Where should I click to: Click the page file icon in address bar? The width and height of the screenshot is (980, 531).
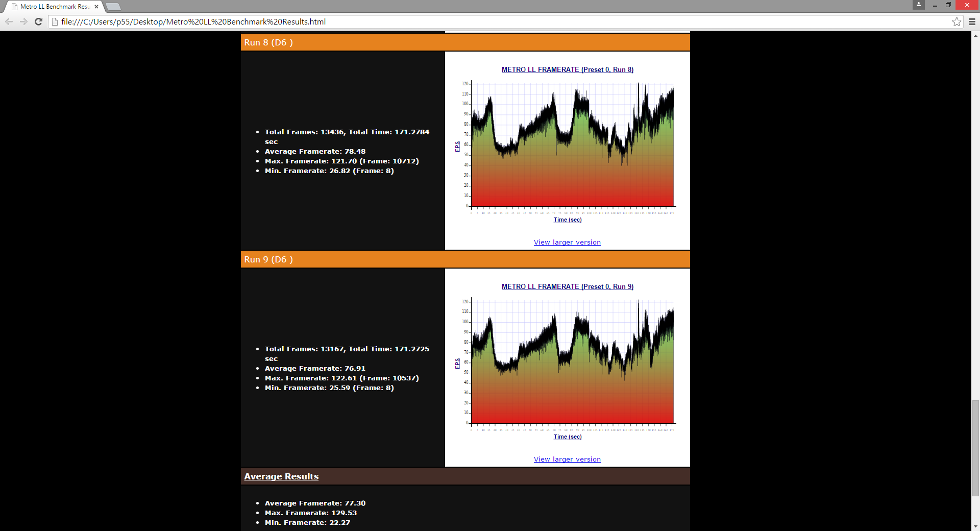click(55, 21)
